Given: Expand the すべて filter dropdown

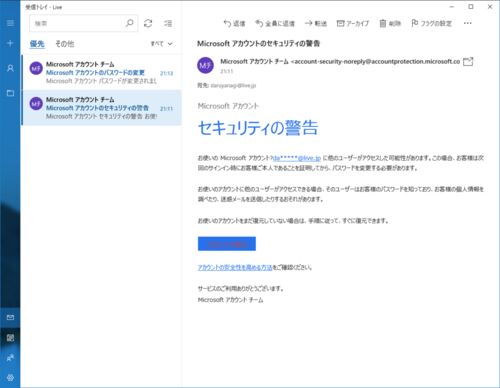Looking at the screenshot, I should pos(161,44).
